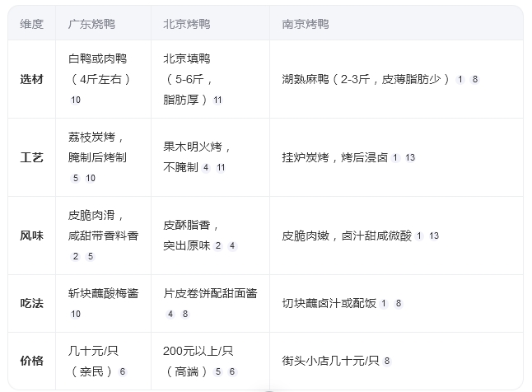Click citation 5 beside （高端）
Screen dimensions: 532x392
point(218,371)
